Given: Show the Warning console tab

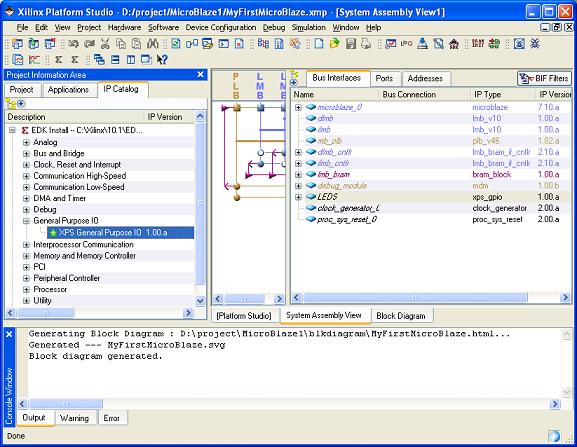Looking at the screenshot, I should pyautogui.click(x=74, y=418).
